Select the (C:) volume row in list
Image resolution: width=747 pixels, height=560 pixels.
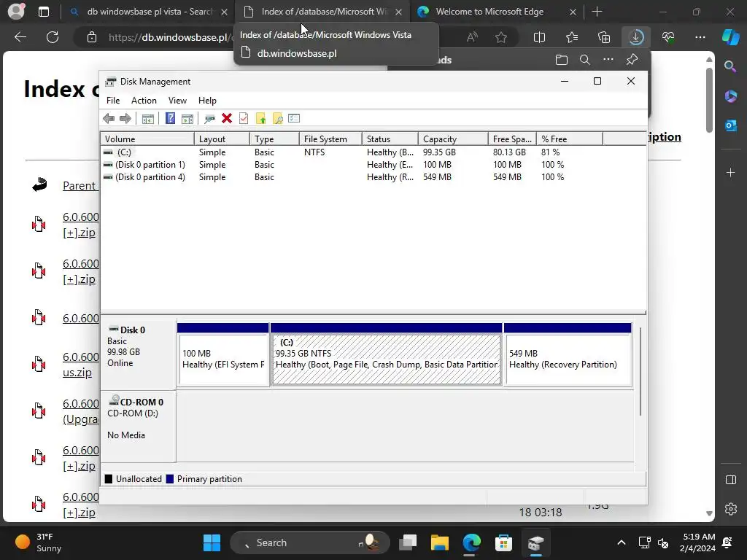pos(373,152)
